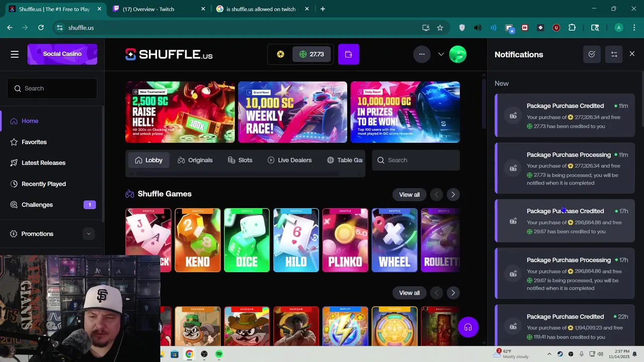Mark all notifications as read
Image resolution: width=644 pixels, height=362 pixels.
[x=592, y=54]
